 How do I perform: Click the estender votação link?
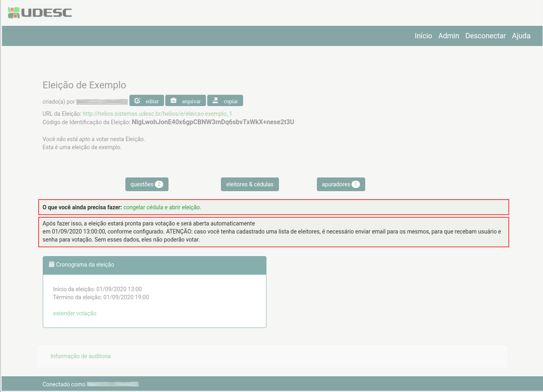coord(75,313)
